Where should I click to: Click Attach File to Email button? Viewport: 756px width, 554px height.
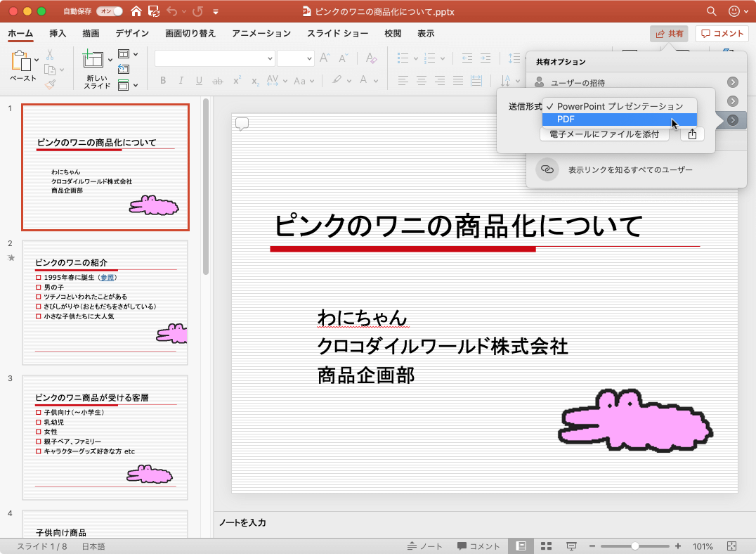pos(604,134)
